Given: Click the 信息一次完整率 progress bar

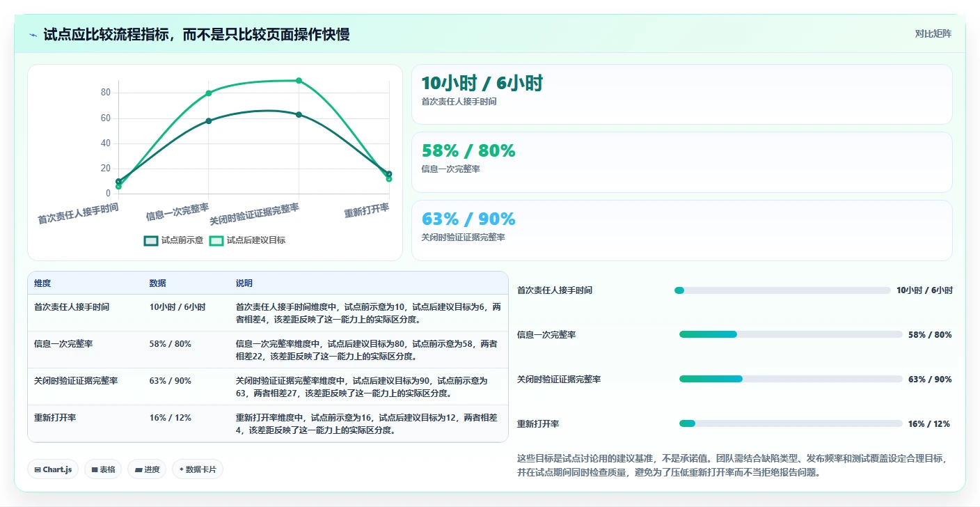Looking at the screenshot, I should 791,335.
